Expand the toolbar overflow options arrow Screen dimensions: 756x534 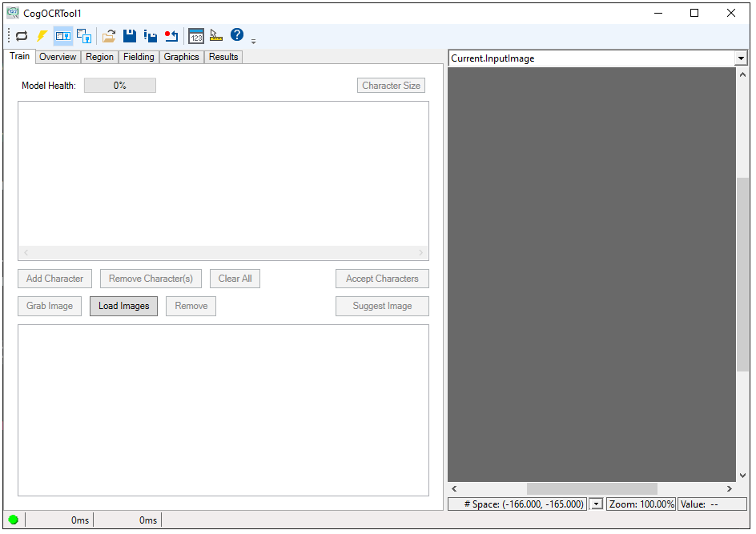[x=254, y=41]
